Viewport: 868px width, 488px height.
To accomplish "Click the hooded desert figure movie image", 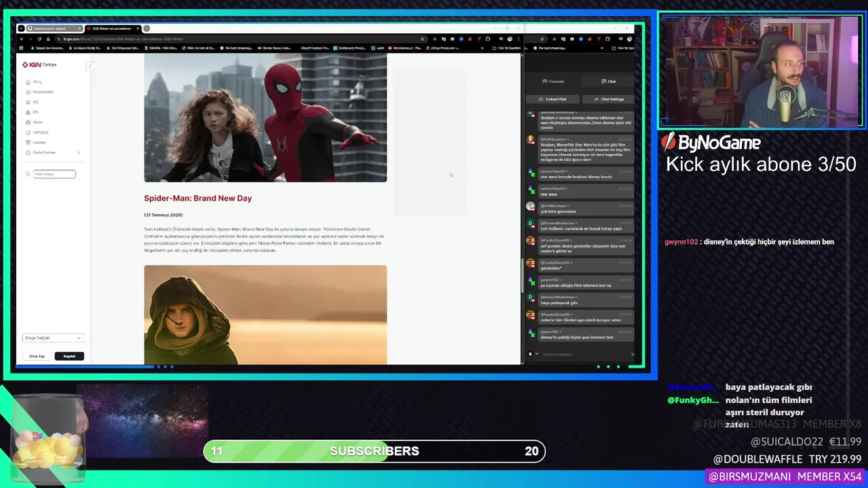I will [265, 314].
